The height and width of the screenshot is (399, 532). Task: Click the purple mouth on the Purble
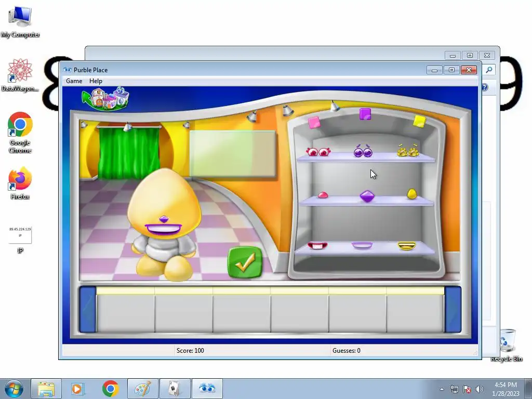[x=163, y=229]
